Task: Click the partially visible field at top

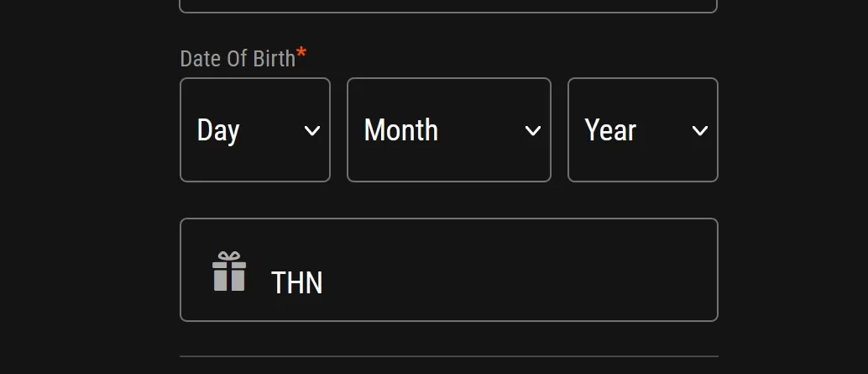Action: click(x=449, y=6)
